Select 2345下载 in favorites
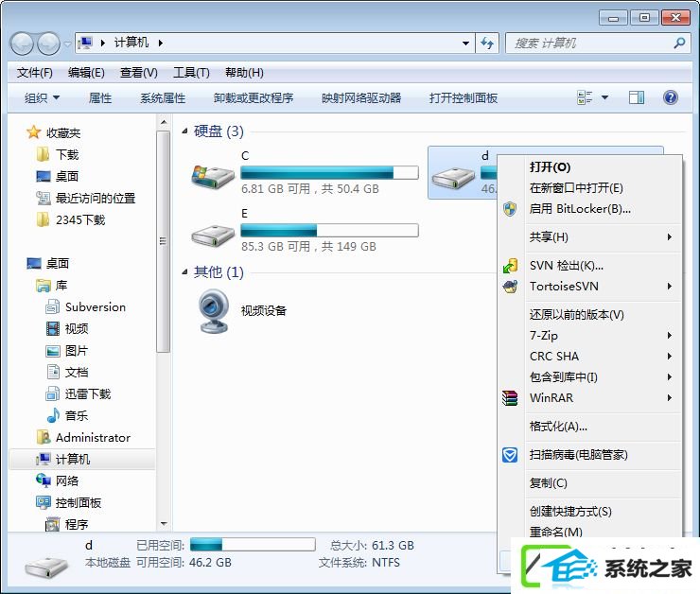Screen dimensions: 700x594 80,220
